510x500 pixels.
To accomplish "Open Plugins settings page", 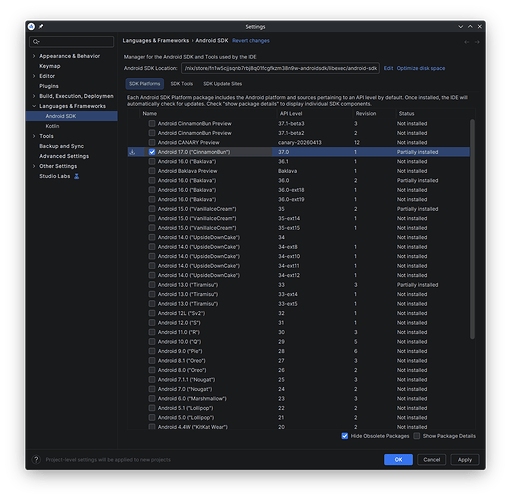I will coord(49,86).
